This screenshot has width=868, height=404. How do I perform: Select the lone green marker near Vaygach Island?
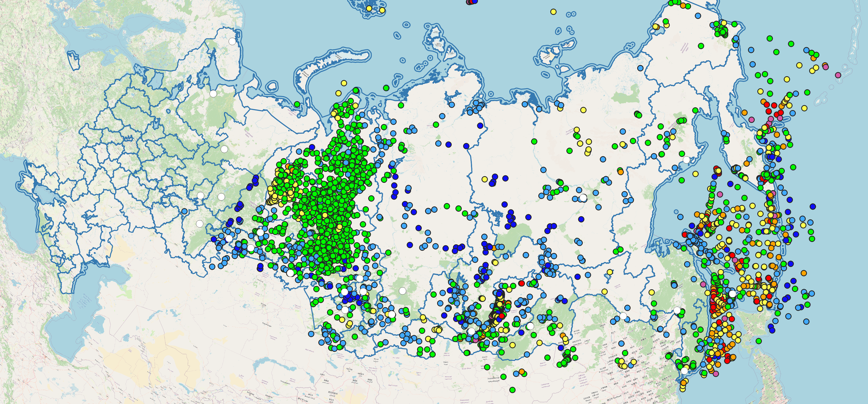click(x=297, y=104)
